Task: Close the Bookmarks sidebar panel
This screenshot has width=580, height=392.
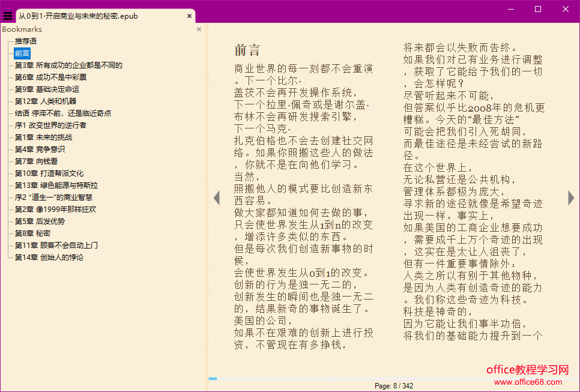Action: tap(199, 29)
